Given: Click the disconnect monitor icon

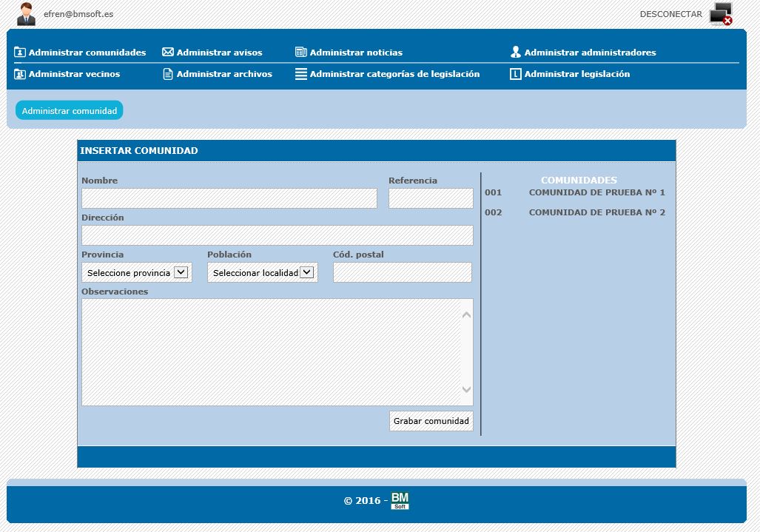Looking at the screenshot, I should (721, 14).
